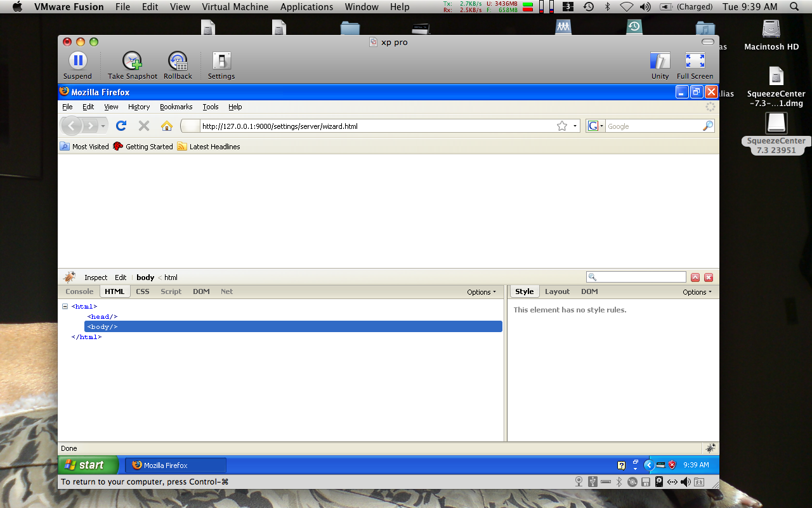Switch to the Firebug Console tab
Image resolution: width=812 pixels, height=508 pixels.
tap(79, 291)
